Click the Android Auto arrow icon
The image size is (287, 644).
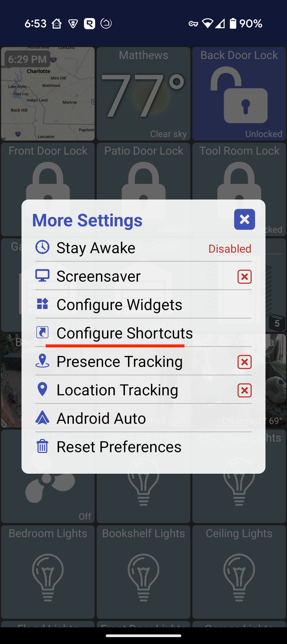click(x=43, y=418)
